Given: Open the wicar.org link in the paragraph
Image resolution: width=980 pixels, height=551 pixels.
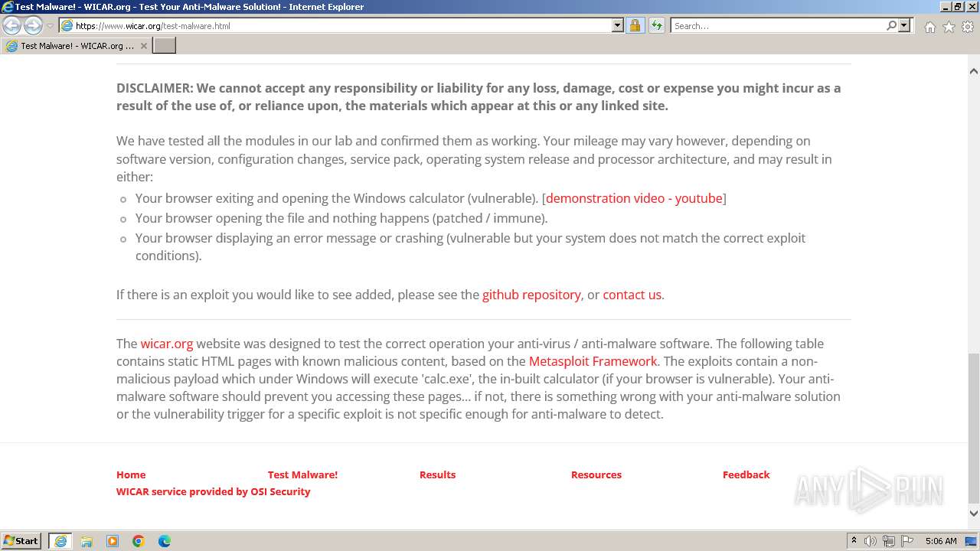Looking at the screenshot, I should click(166, 344).
